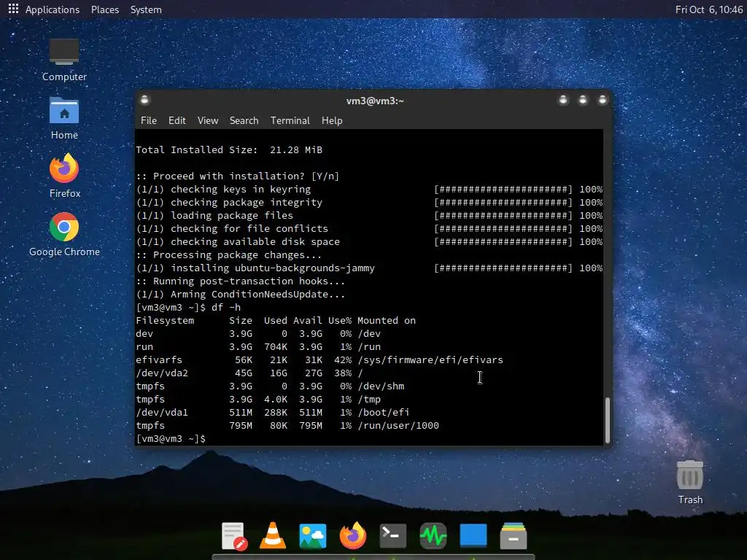747x560 pixels.
Task: Open the Terminal menu in menubar
Action: 290,120
